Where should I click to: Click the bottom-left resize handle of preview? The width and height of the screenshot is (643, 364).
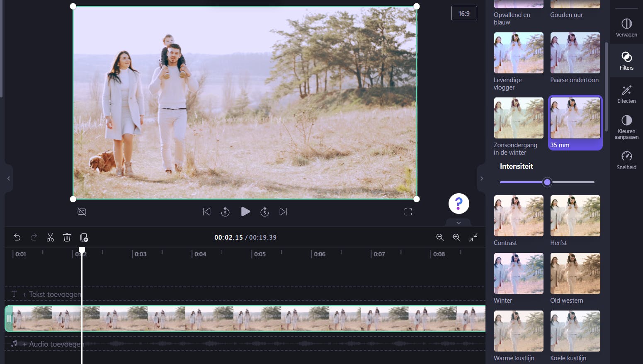pos(73,199)
